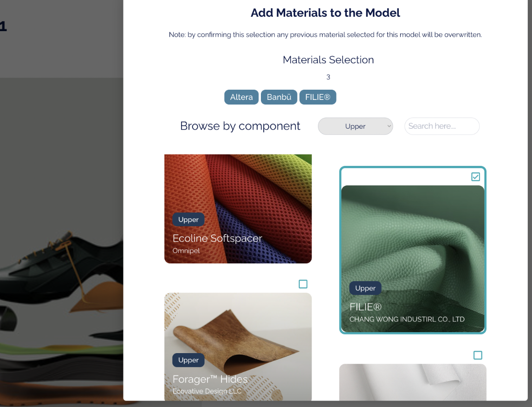Click the Omnipel supplier name
The width and height of the screenshot is (532, 407).
click(186, 250)
